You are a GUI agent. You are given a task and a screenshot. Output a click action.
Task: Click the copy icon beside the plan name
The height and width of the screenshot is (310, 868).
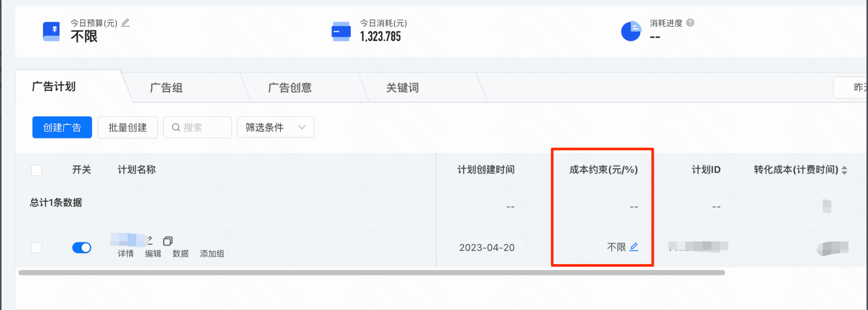coord(168,240)
